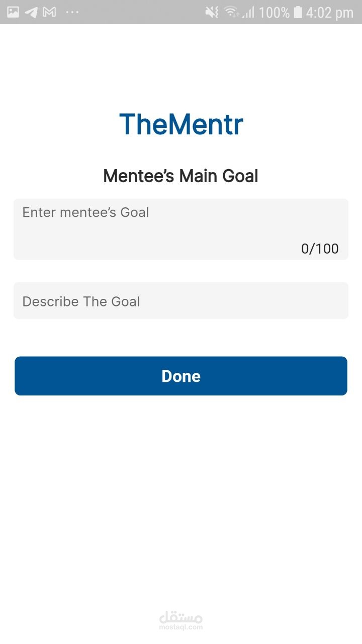The height and width of the screenshot is (644, 362).
Task: Open the Telegram notification icon
Action: point(31,12)
